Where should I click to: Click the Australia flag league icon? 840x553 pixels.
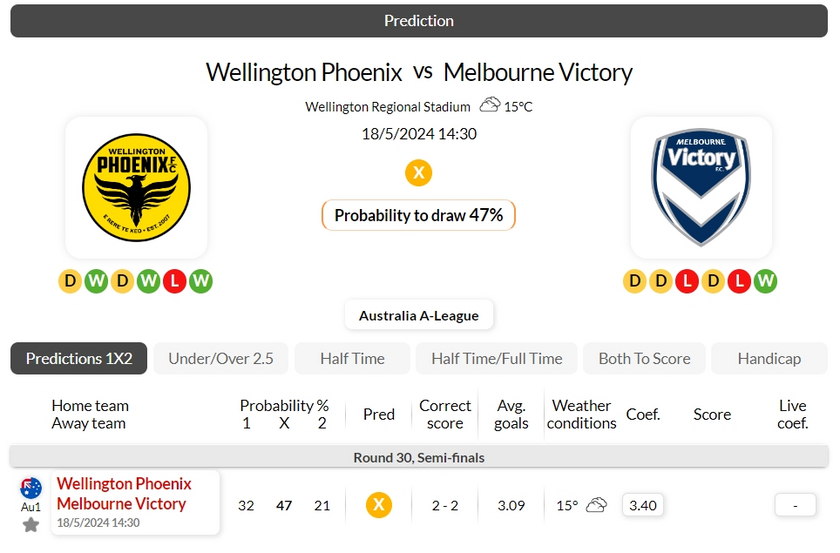point(31,488)
